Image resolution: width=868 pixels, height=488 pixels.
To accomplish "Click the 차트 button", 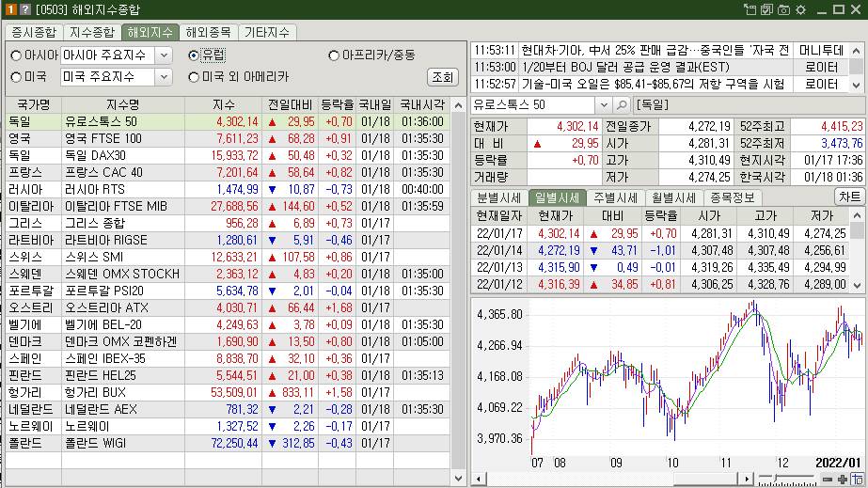I will click(849, 197).
